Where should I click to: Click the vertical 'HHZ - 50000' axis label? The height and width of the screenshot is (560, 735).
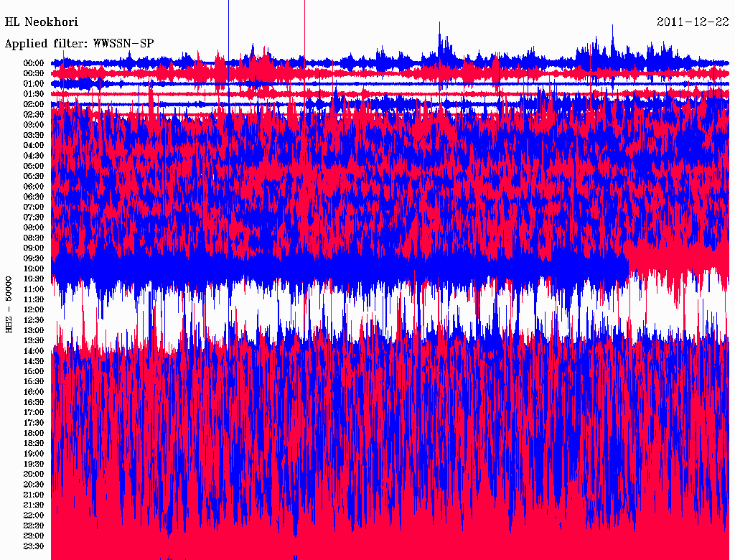point(9,305)
